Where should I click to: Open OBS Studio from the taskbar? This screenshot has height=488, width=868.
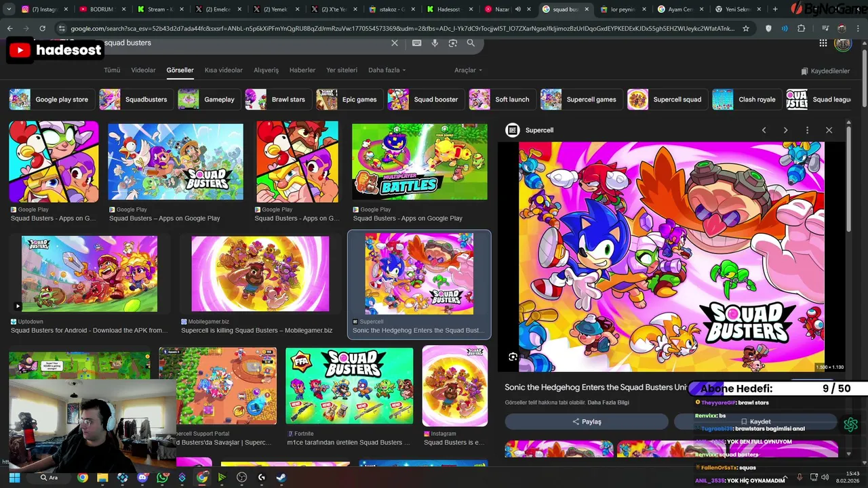click(x=242, y=477)
